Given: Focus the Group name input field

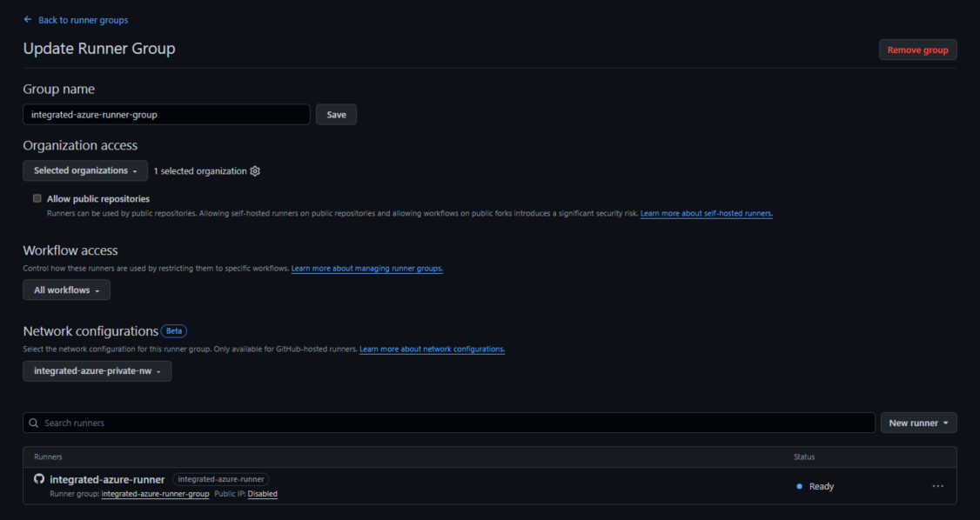Looking at the screenshot, I should (x=166, y=114).
